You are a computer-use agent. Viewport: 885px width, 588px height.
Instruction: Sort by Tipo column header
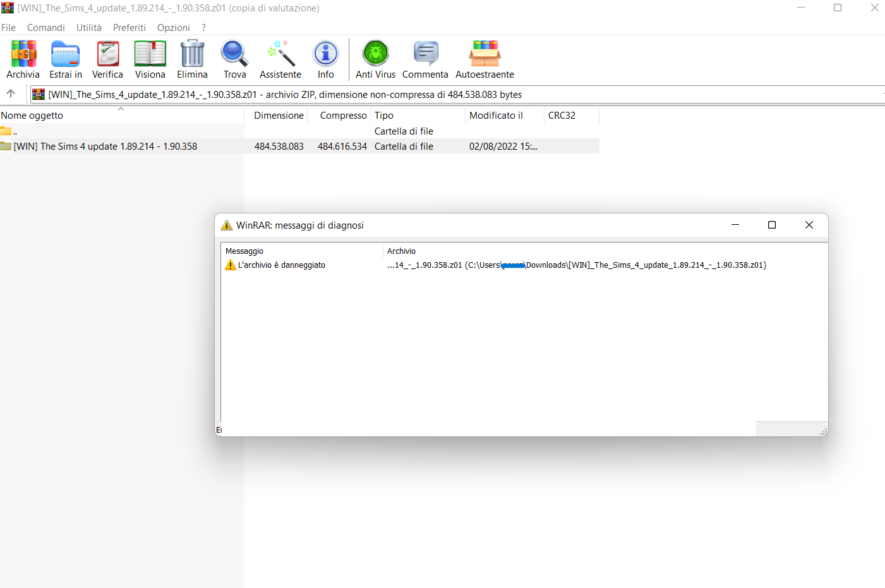click(x=418, y=115)
